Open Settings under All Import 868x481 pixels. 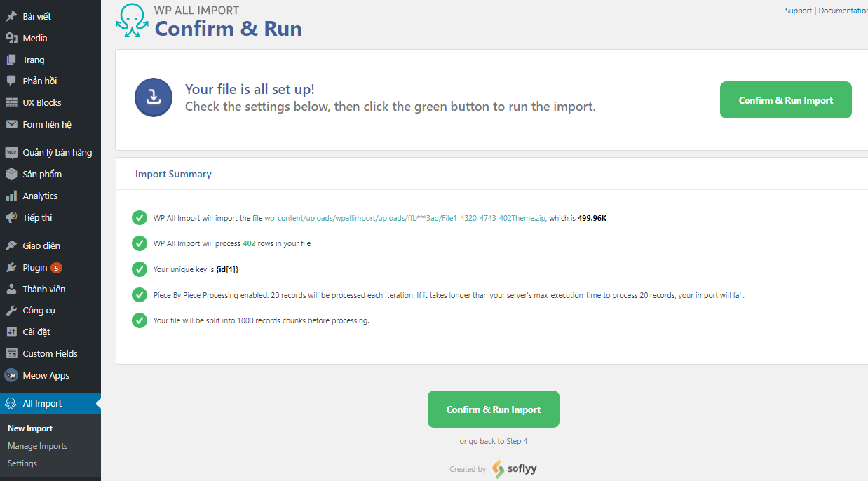(x=22, y=463)
